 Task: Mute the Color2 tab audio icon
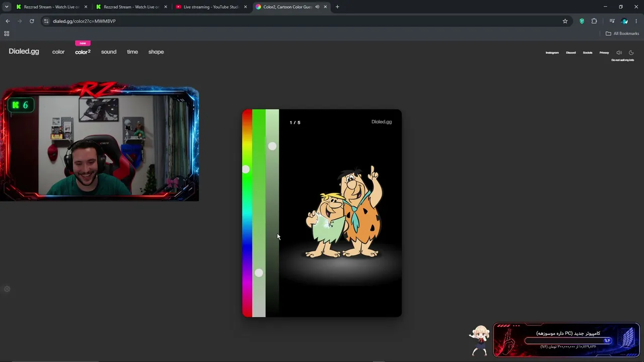pyautogui.click(x=317, y=7)
